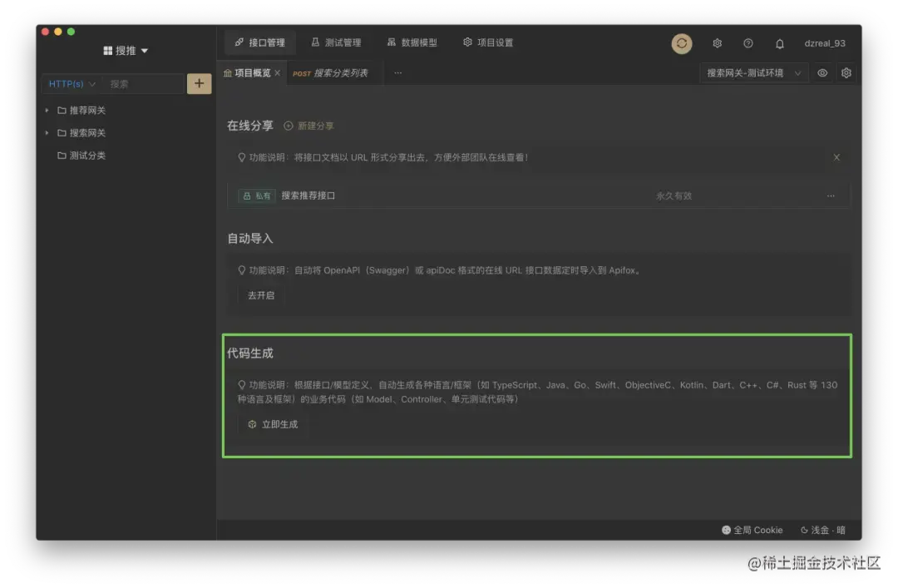Open the HTTP(s) type dropdown
This screenshot has width=898, height=588.
(72, 84)
